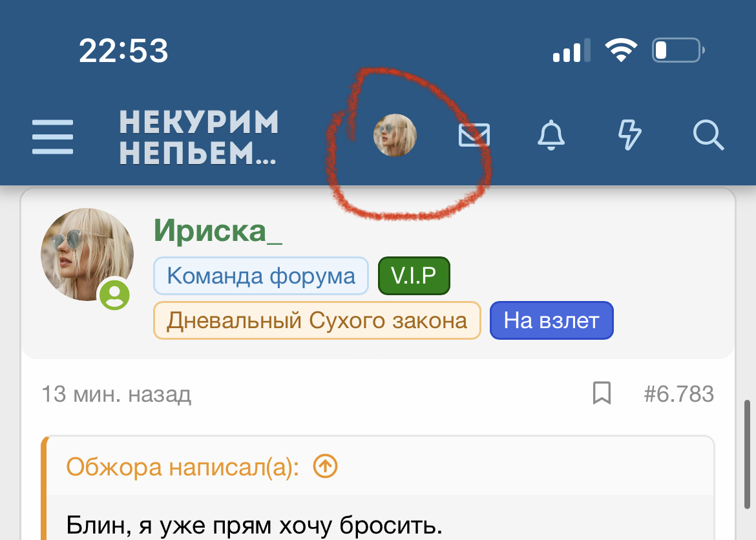Tap the Команда форума badge
The width and height of the screenshot is (756, 540).
[261, 276]
